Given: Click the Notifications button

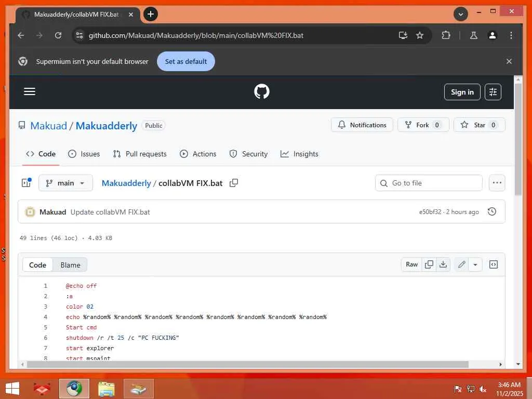Looking at the screenshot, I should (x=362, y=125).
